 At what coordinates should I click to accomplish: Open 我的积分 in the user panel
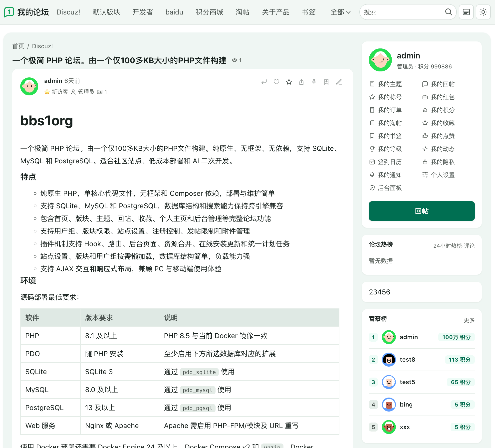438,110
